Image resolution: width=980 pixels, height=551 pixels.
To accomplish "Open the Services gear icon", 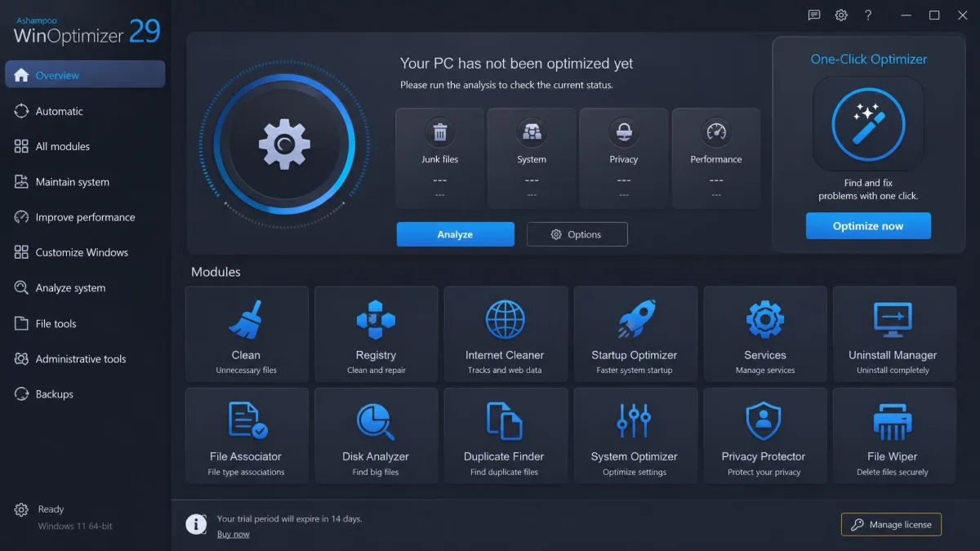I will (765, 320).
